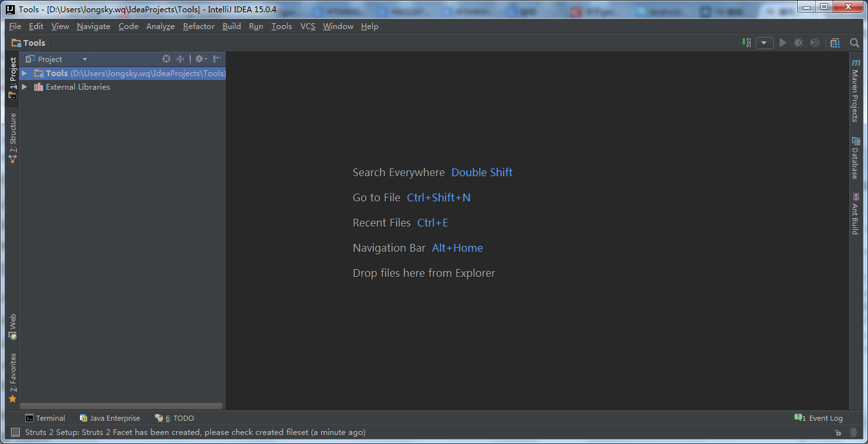
Task: Open the Run menu
Action: [256, 26]
